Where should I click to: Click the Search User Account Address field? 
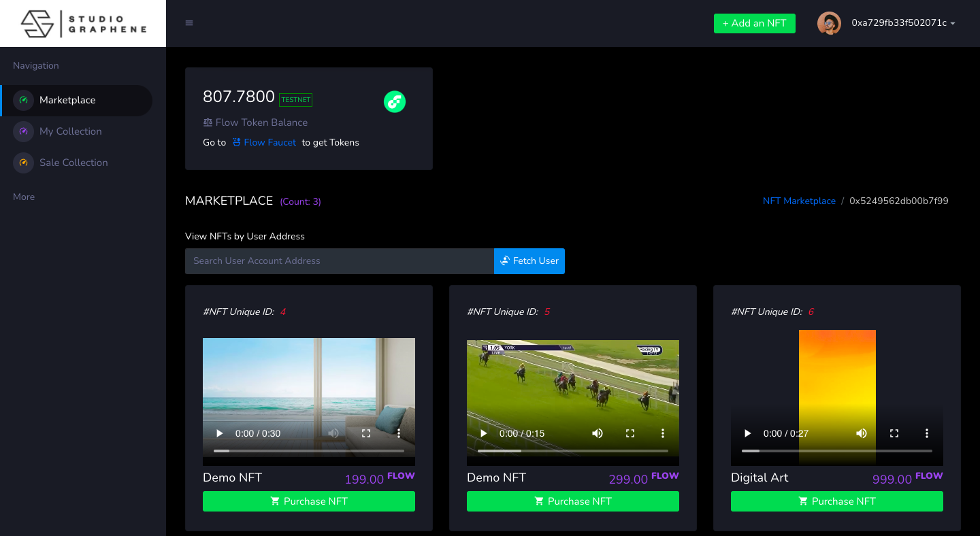coord(339,261)
